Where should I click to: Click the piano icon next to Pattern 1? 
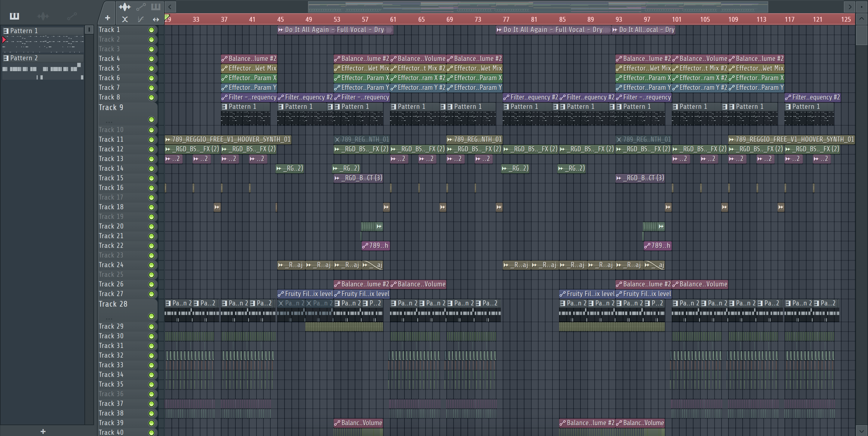coord(6,31)
